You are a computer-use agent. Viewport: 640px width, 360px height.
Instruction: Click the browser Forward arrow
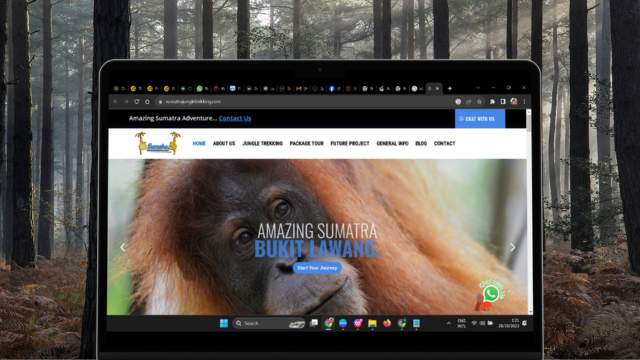[x=126, y=102]
